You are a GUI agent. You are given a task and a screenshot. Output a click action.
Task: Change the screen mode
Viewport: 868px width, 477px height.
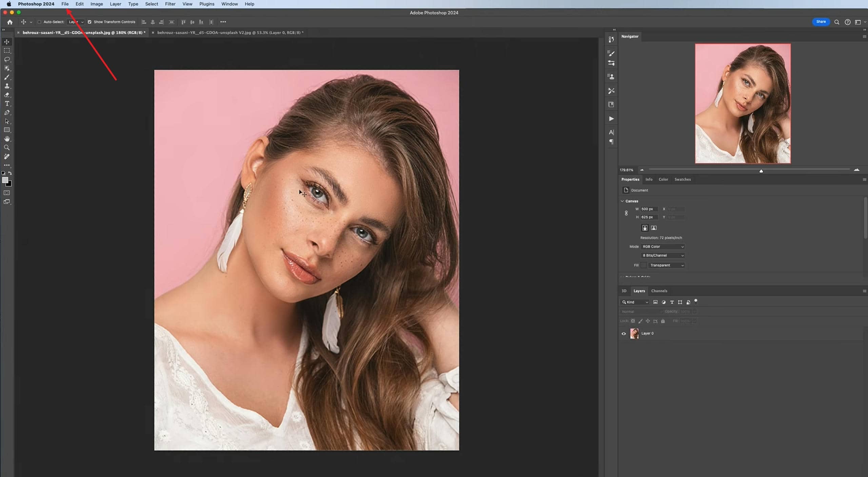click(7, 202)
